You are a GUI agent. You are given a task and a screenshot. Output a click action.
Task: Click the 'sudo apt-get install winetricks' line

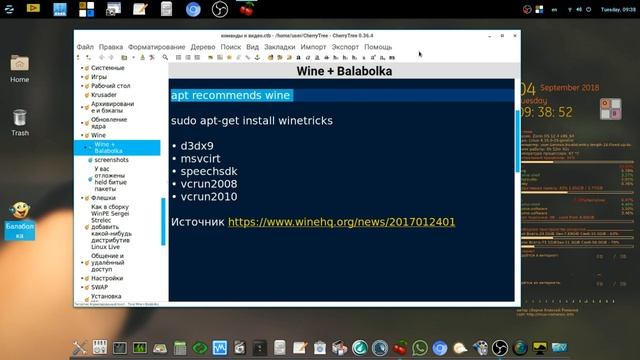(x=252, y=120)
